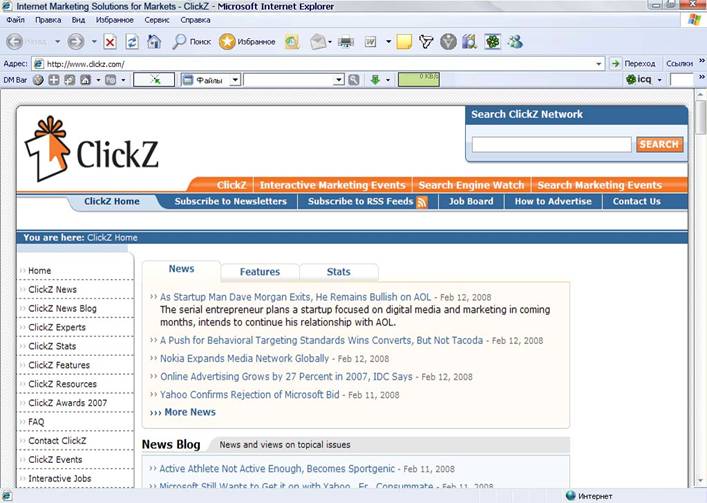Switch to the Stats tab
The height and width of the screenshot is (503, 707).
coord(339,272)
